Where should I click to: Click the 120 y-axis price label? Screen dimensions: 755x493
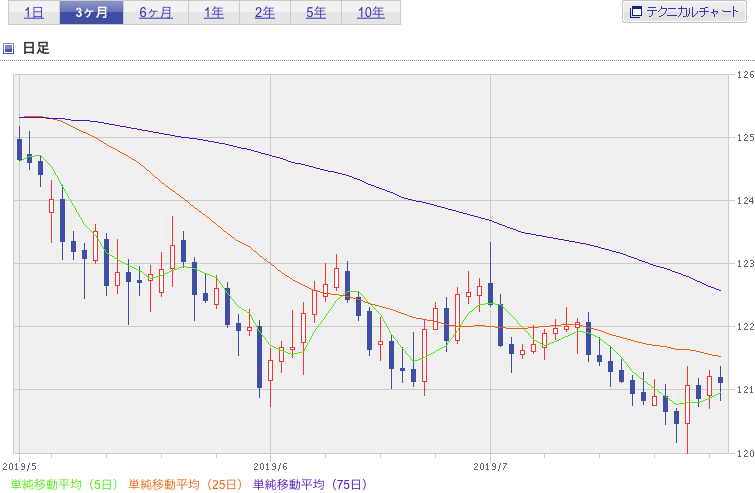[x=745, y=453]
